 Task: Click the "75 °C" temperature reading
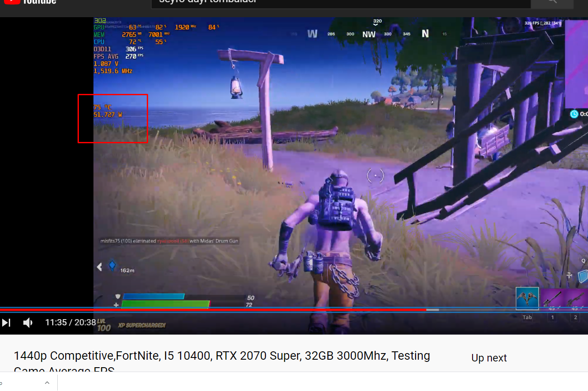(x=102, y=107)
